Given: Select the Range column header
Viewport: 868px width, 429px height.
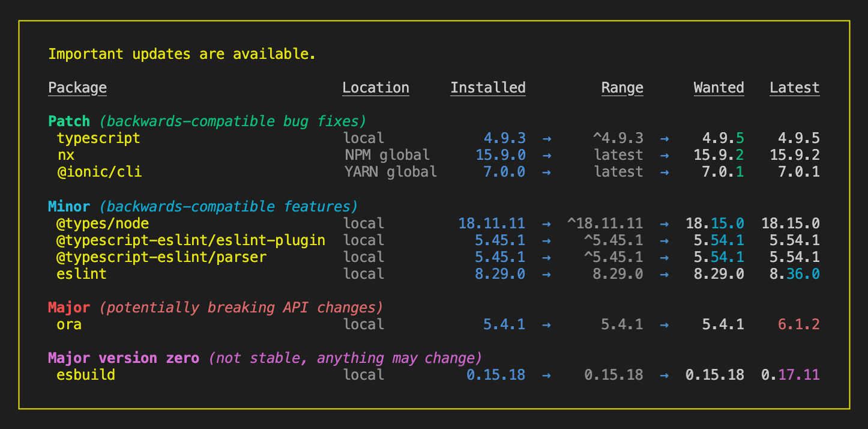Looking at the screenshot, I should click(x=622, y=87).
